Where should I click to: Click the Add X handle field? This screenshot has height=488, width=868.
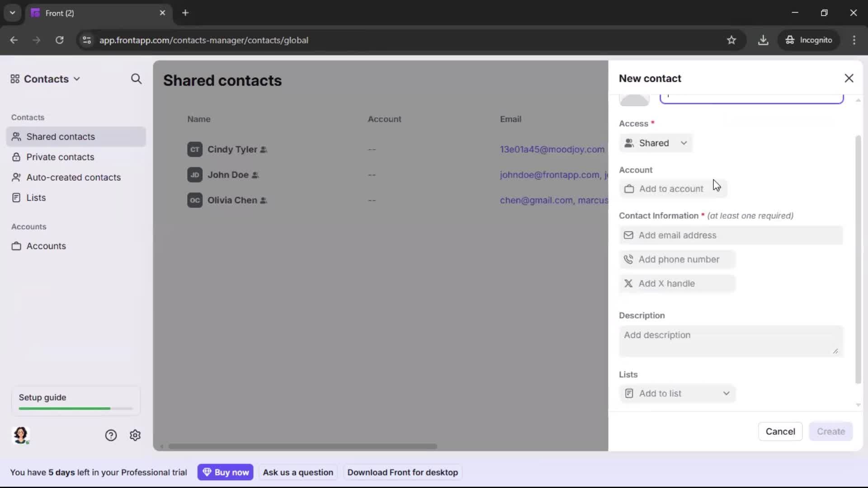point(677,283)
